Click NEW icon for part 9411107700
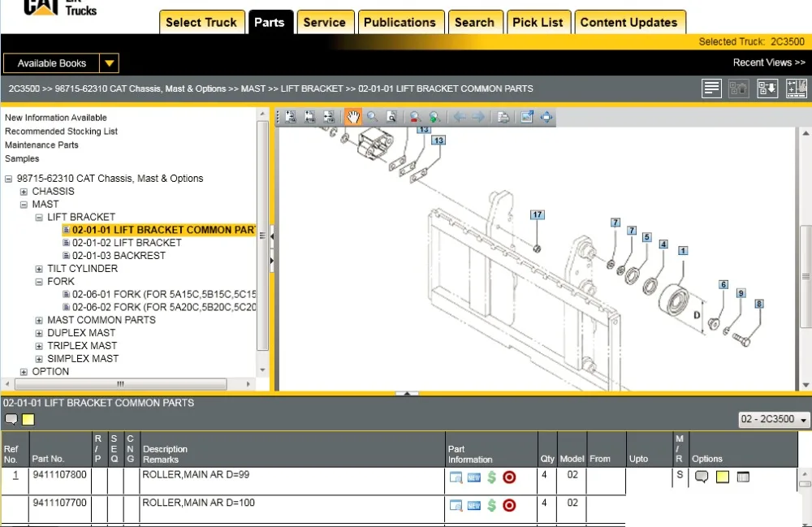812x527 pixels. coord(474,505)
